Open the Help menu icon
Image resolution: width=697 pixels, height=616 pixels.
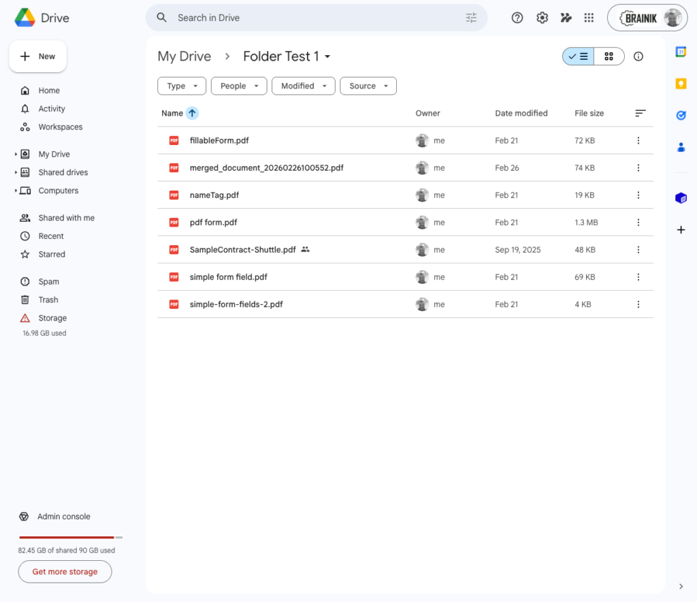point(517,18)
